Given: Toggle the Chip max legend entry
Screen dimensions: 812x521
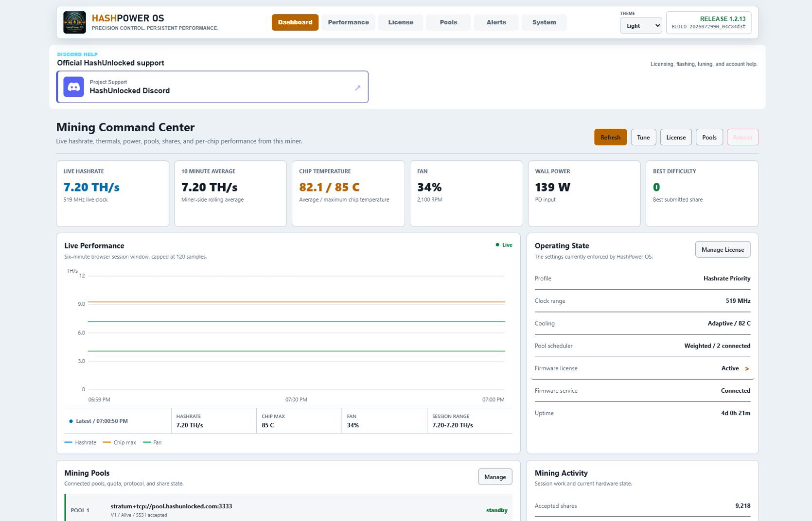Looking at the screenshot, I should (x=120, y=442).
